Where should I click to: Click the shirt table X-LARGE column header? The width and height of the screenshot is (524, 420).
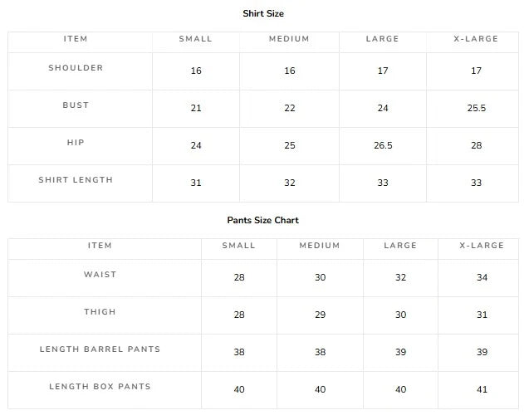point(476,39)
